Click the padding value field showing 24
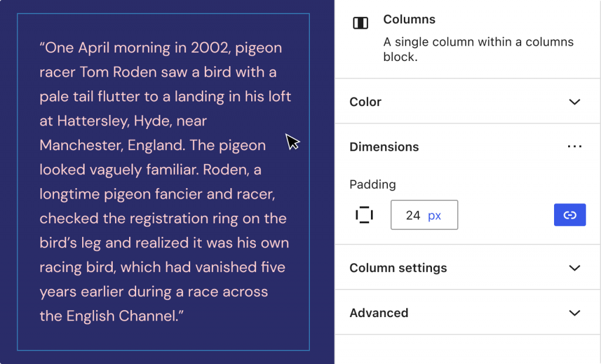Image resolution: width=601 pixels, height=364 pixels. point(413,215)
